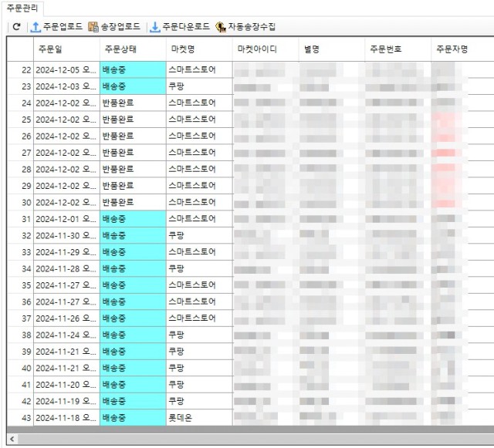Click the 2024-11-24 order date cell
The height and width of the screenshot is (448, 494).
click(x=66, y=335)
